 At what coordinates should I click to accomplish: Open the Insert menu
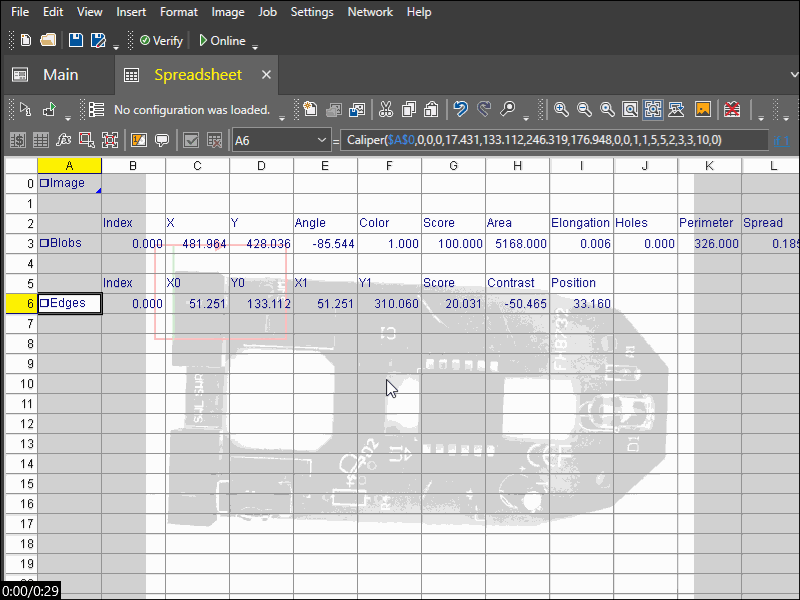(131, 12)
